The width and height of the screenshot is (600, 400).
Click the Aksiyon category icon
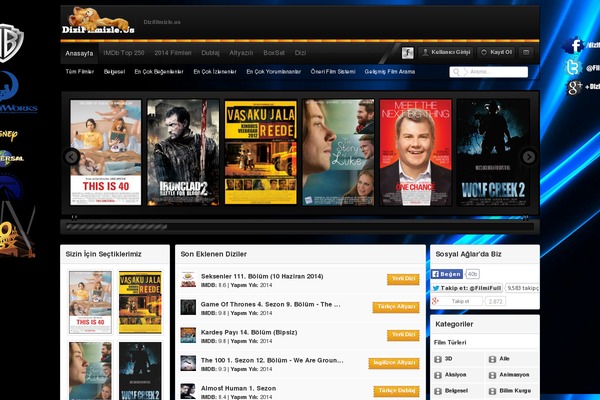click(438, 375)
